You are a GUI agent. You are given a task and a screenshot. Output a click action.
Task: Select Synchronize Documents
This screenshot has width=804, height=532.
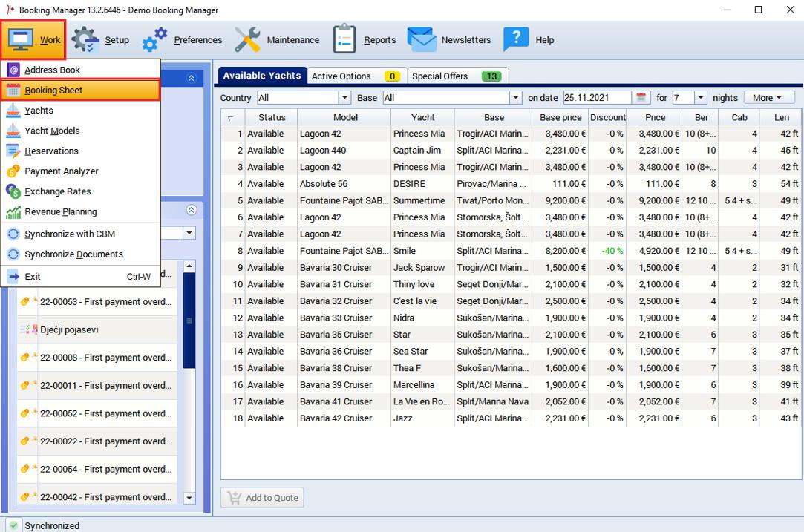[80, 254]
